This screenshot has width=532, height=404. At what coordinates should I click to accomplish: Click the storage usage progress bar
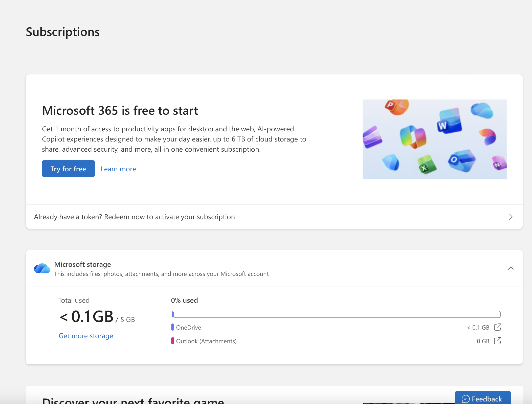(x=336, y=314)
